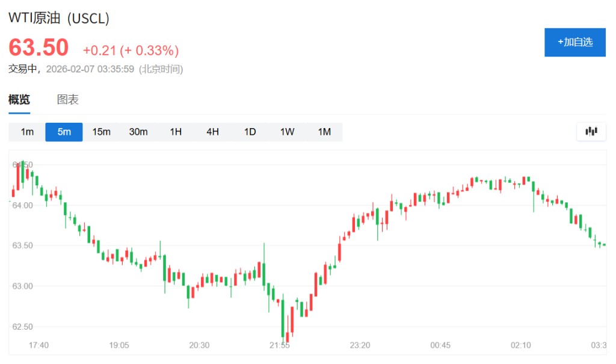Click the 21:55 time axis label
Screen dimensions: 616x364
[280, 345]
